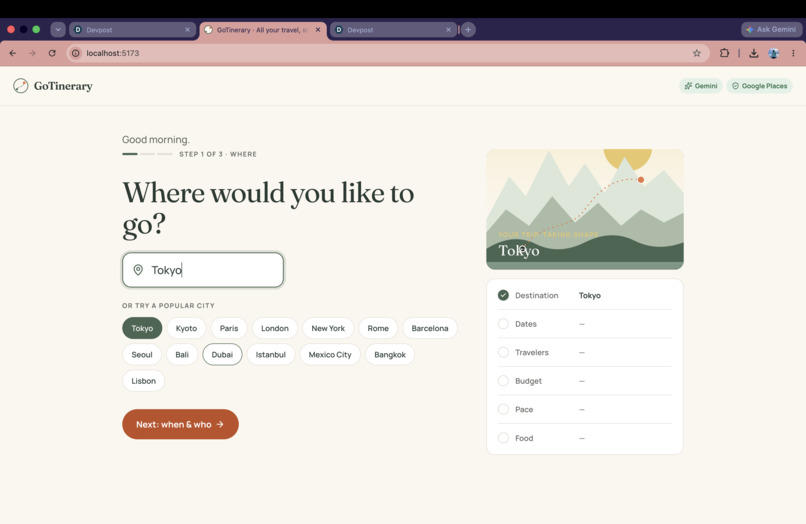The width and height of the screenshot is (806, 524).
Task: Open the tab search dropdown arrow
Action: pos(58,30)
